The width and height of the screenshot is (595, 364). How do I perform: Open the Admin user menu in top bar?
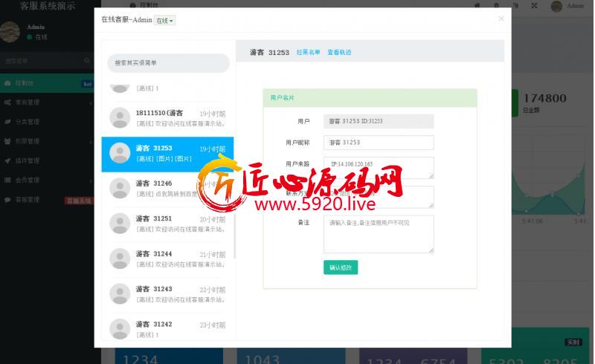click(x=567, y=6)
